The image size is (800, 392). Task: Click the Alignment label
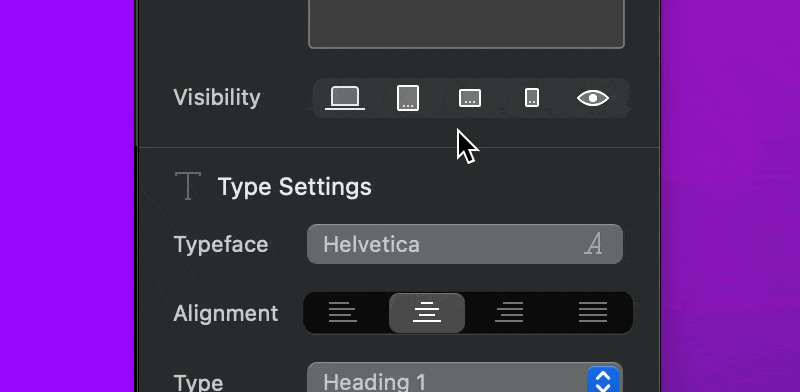pos(226,313)
